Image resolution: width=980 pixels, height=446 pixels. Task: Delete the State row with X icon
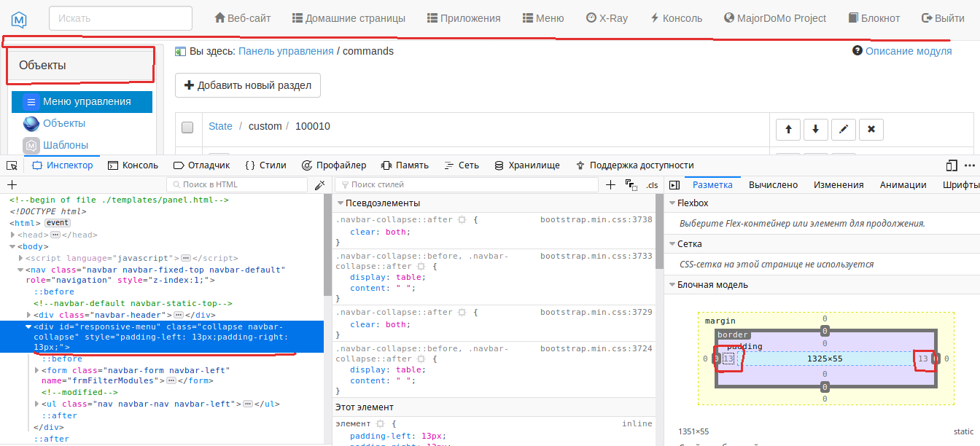(871, 130)
